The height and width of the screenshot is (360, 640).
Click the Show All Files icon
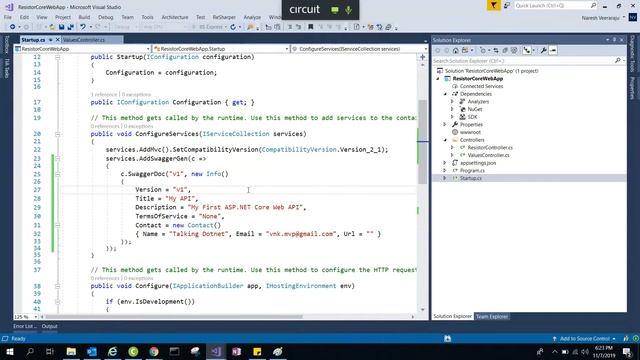pos(514,51)
